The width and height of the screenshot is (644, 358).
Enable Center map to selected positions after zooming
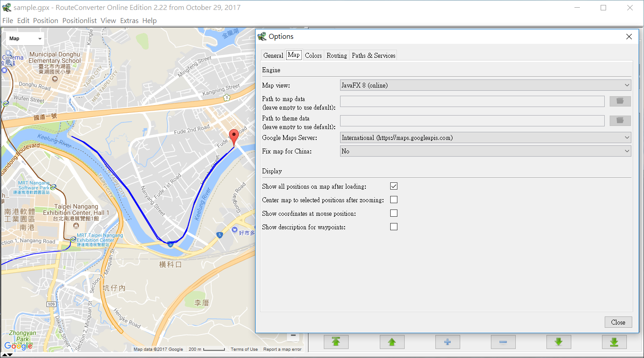[x=394, y=200]
